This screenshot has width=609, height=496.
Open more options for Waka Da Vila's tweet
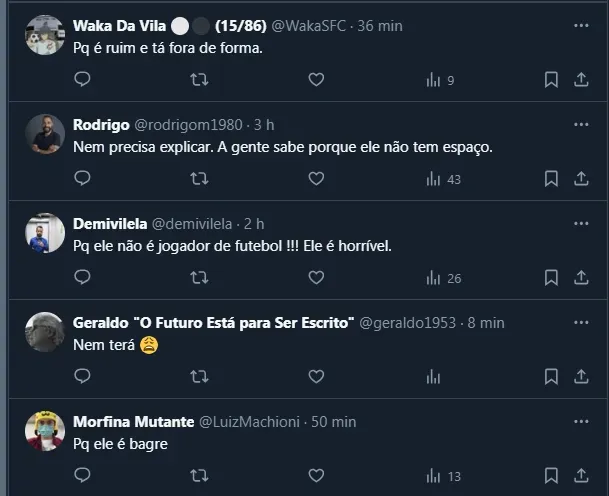tap(581, 25)
